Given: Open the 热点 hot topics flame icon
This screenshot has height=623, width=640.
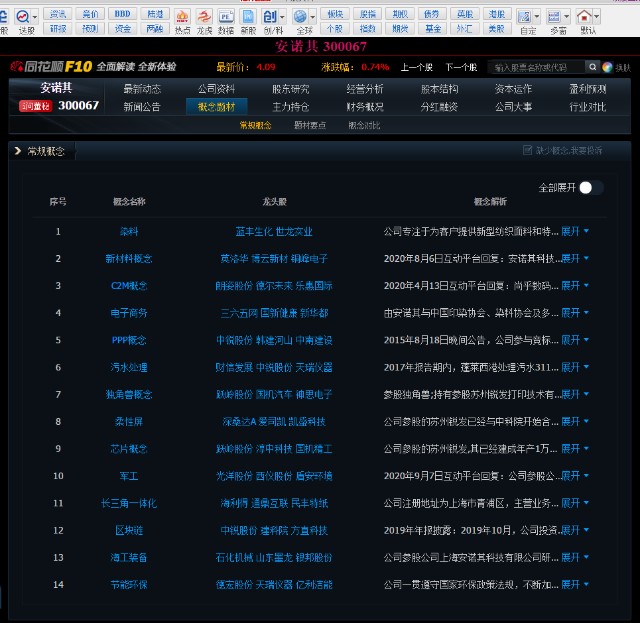Looking at the screenshot, I should pos(182,17).
